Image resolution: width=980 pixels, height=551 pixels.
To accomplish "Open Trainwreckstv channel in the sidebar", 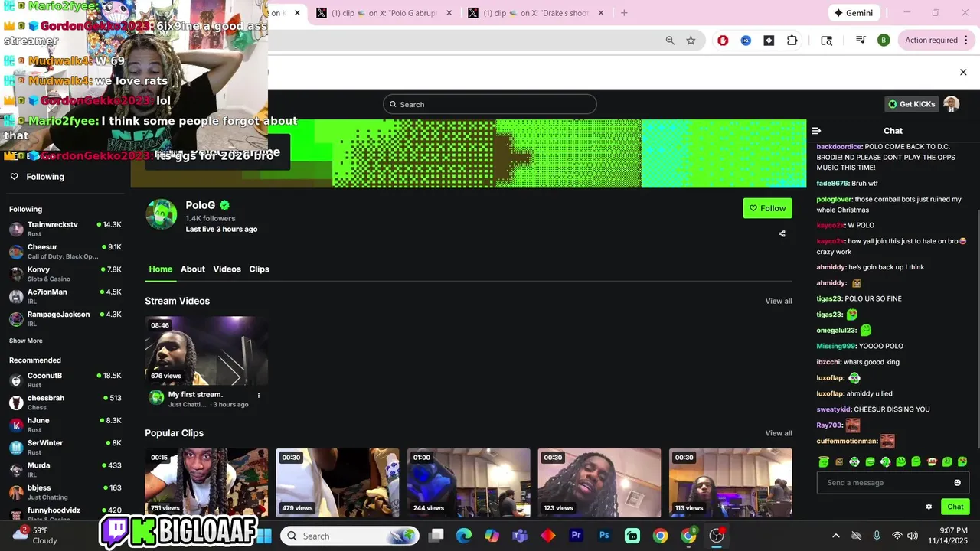I will (x=65, y=229).
